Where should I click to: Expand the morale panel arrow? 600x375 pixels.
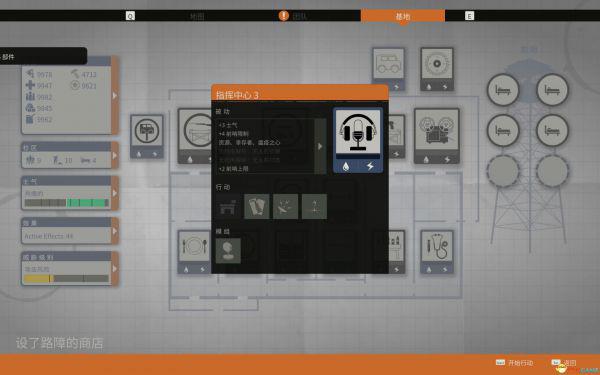click(114, 193)
